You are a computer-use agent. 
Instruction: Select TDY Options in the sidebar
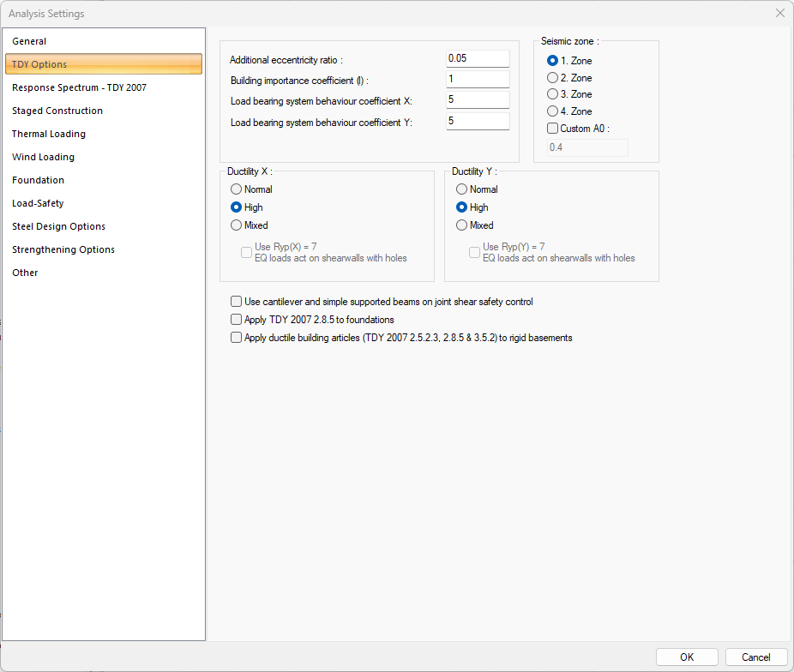pos(104,64)
